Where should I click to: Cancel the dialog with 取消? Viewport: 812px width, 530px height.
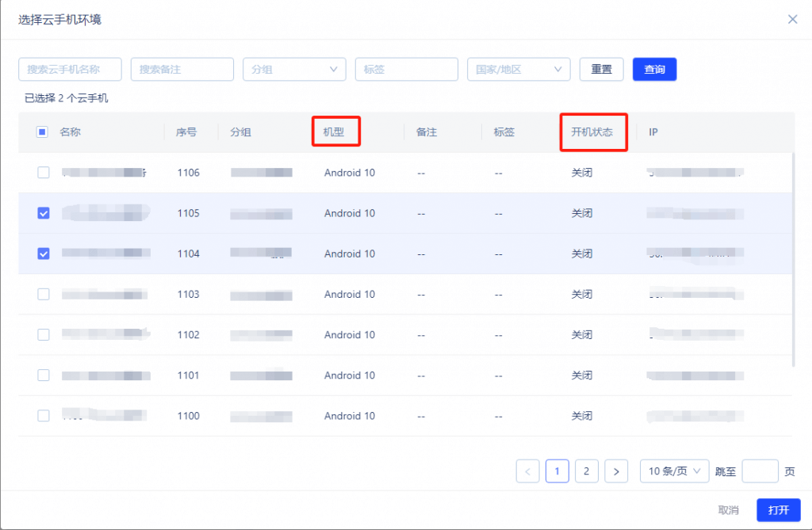point(728,510)
